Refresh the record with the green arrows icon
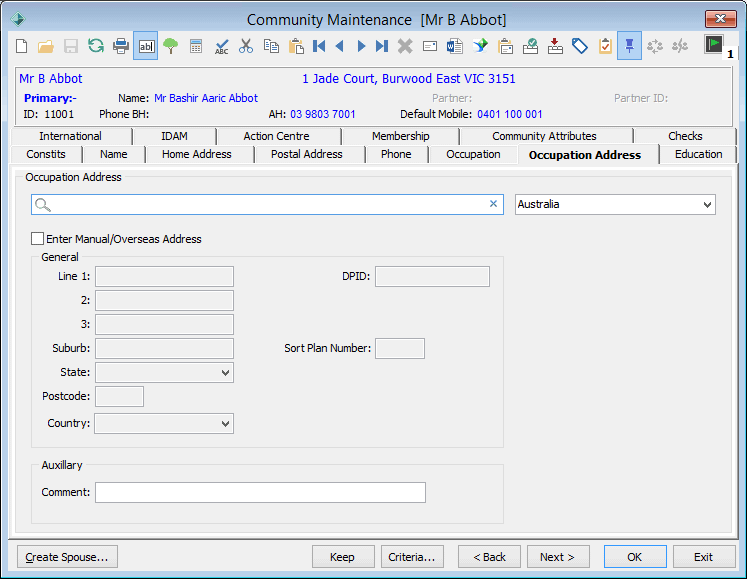 click(x=96, y=46)
